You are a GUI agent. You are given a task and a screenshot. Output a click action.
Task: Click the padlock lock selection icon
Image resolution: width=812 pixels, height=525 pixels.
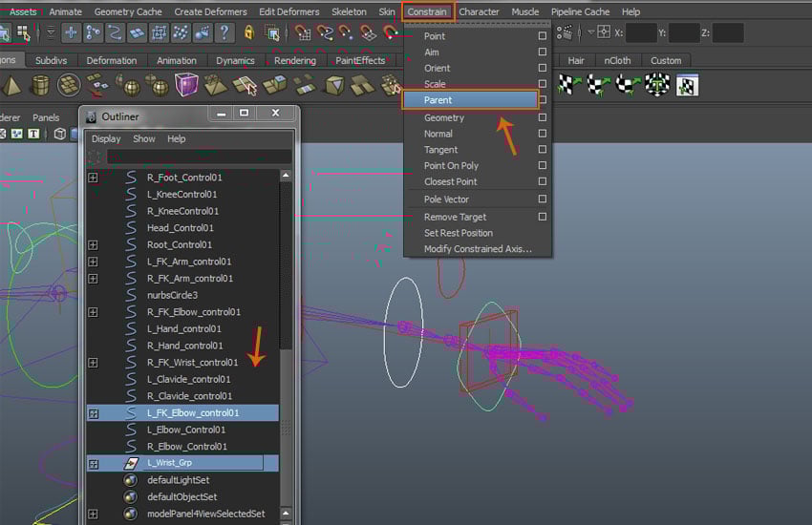coord(249,32)
